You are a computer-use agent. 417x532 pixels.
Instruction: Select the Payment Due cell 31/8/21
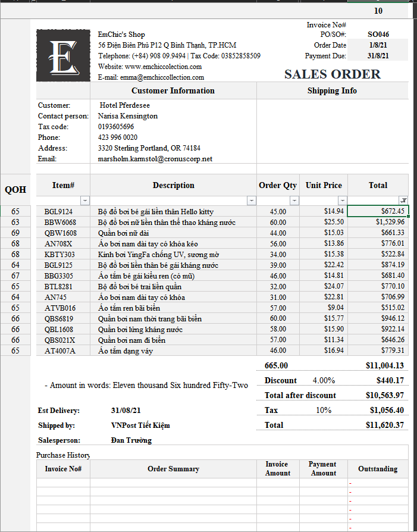pyautogui.click(x=378, y=56)
